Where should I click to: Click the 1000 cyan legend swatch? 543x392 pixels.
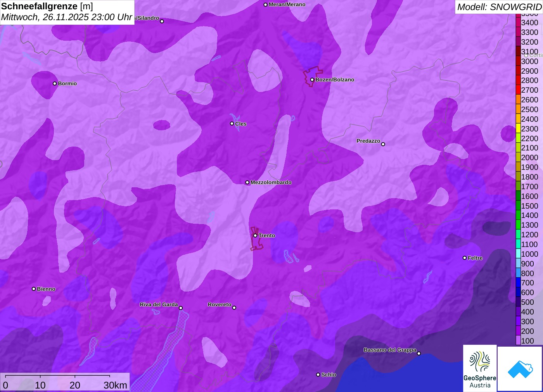[518, 254]
